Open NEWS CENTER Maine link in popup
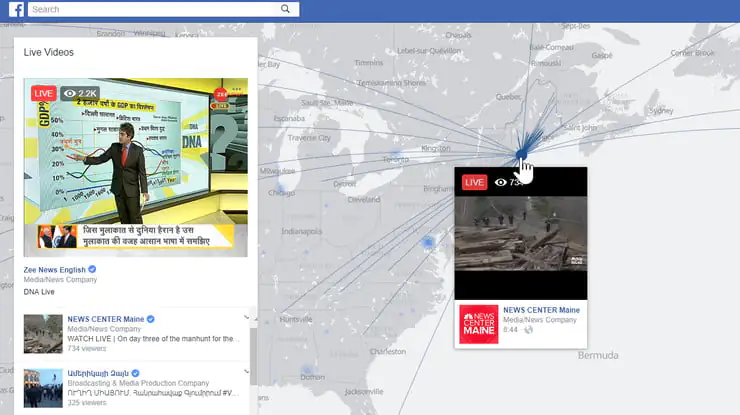 (x=541, y=310)
